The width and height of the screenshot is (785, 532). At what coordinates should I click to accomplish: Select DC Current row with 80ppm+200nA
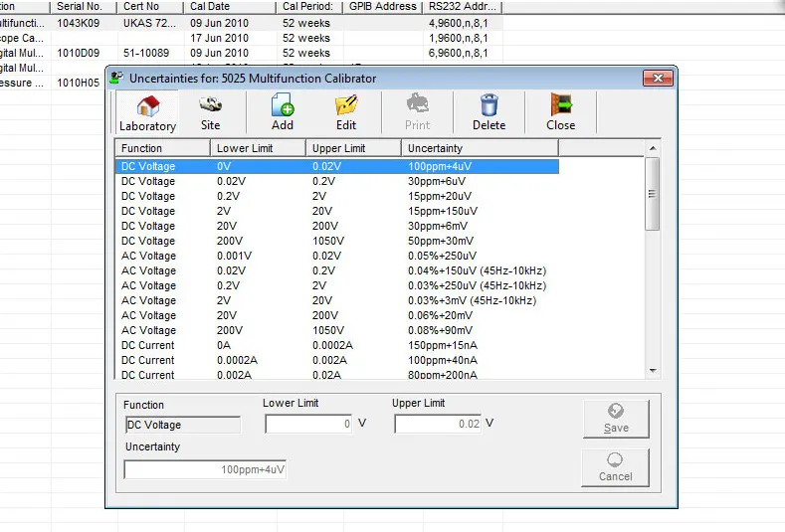(337, 374)
